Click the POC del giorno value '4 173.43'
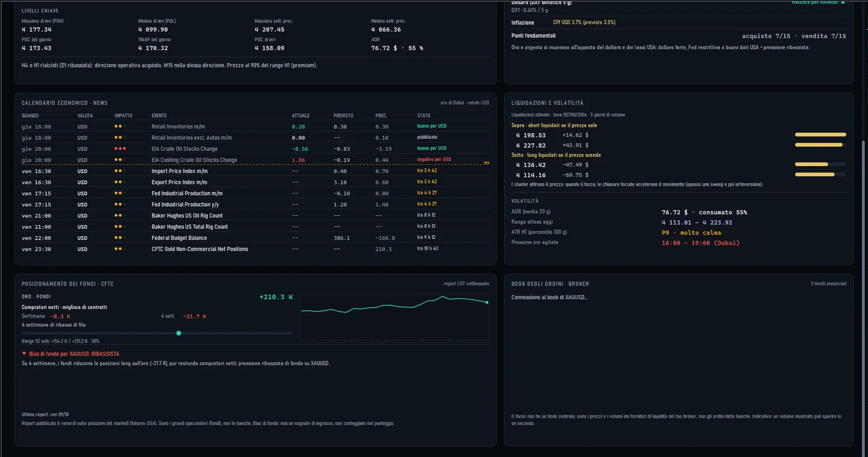The image size is (868, 457). (x=36, y=48)
